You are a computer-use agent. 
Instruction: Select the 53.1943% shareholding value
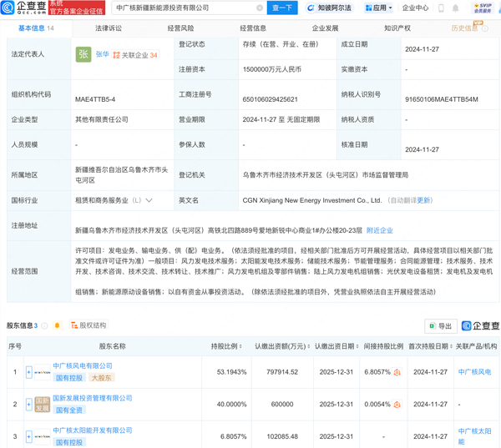[231, 372]
